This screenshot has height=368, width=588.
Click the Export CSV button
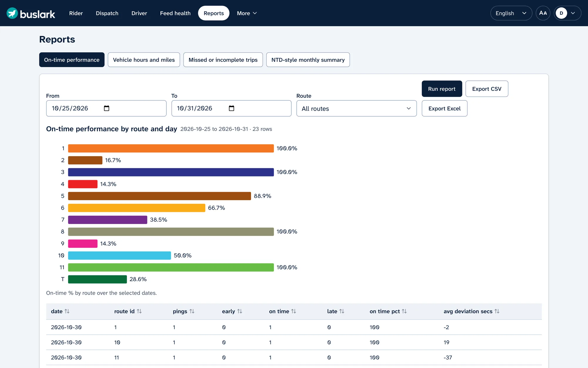(x=487, y=89)
